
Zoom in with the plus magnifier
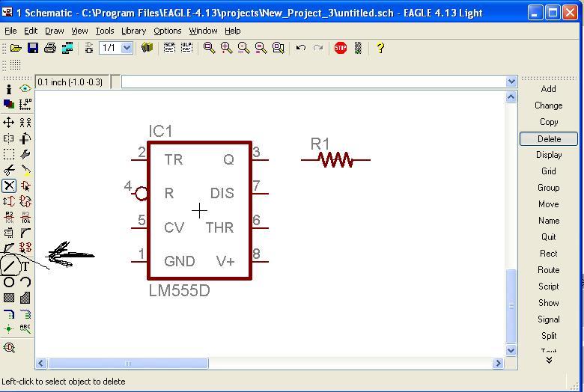[226, 48]
